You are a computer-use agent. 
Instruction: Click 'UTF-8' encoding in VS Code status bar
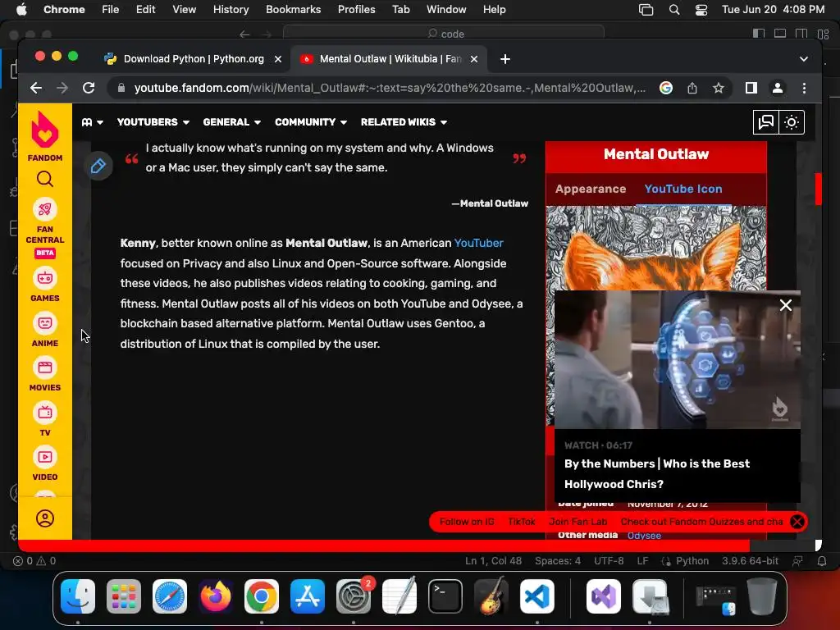(x=609, y=561)
